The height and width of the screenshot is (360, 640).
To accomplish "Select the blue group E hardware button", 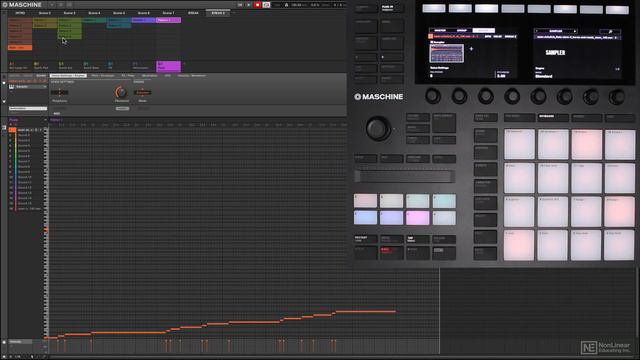I will 365,218.
